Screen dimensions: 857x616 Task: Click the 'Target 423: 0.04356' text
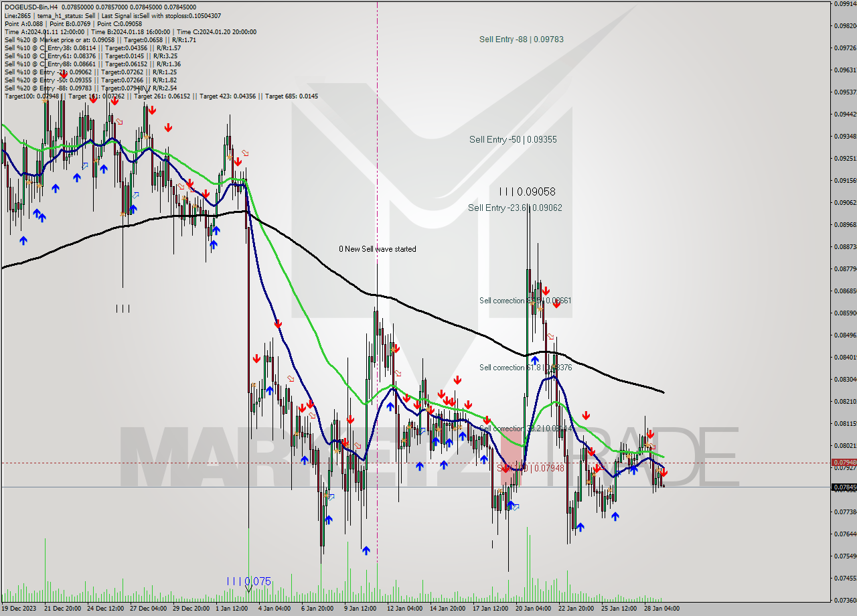pyautogui.click(x=228, y=96)
